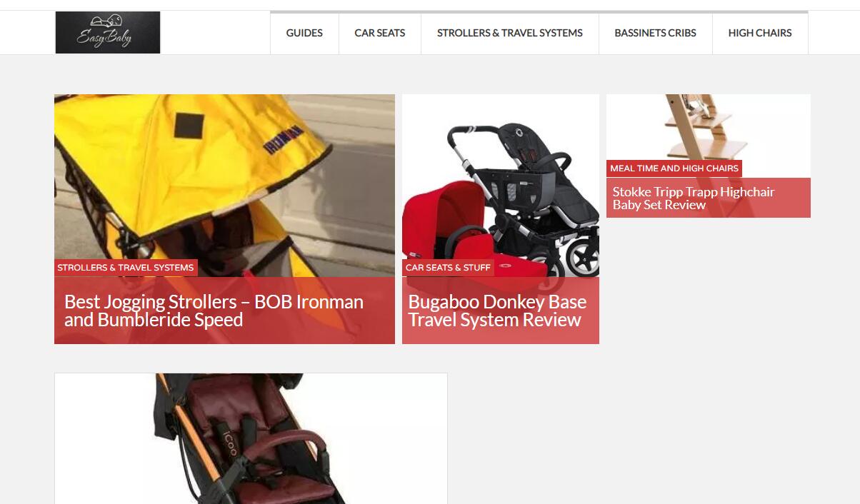Open the Bassinets Cribs menu item
Image resolution: width=860 pixels, height=504 pixels.
pyautogui.click(x=656, y=33)
